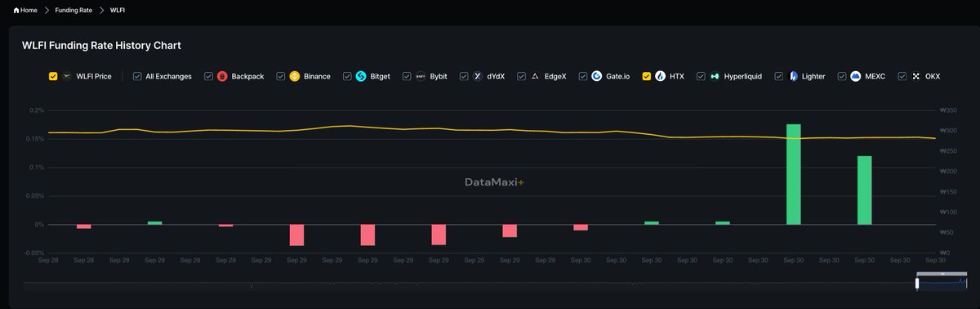Viewport: 980px width, 309px height.
Task: Click the Home icon in the breadcrumb
Action: pyautogui.click(x=16, y=10)
